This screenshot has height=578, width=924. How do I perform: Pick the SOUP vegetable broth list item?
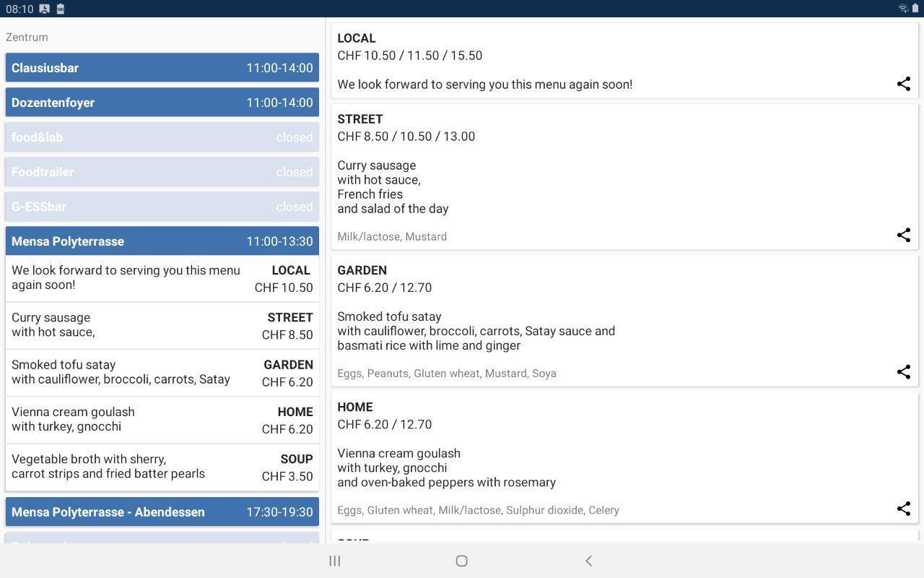coord(162,467)
